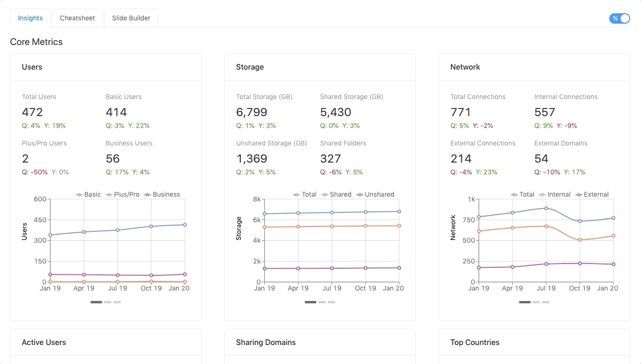Open the Cheatsheet tab
The height and width of the screenshot is (364, 641).
click(x=77, y=18)
